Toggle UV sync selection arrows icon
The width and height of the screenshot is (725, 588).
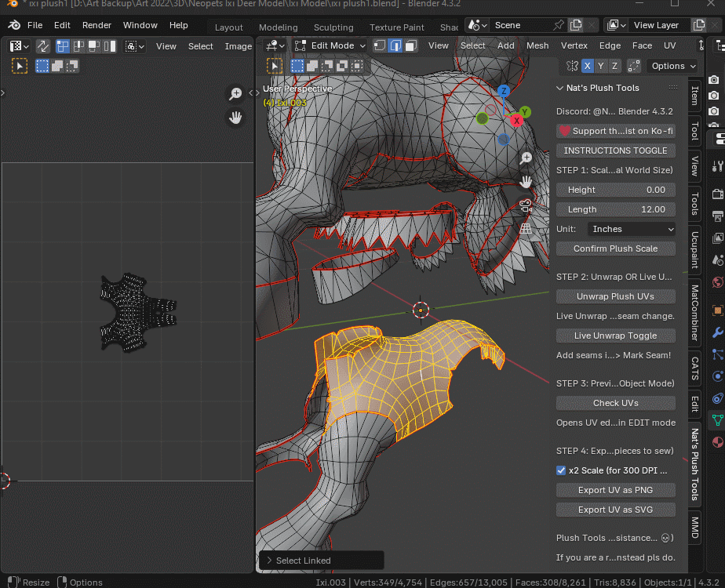click(x=43, y=46)
